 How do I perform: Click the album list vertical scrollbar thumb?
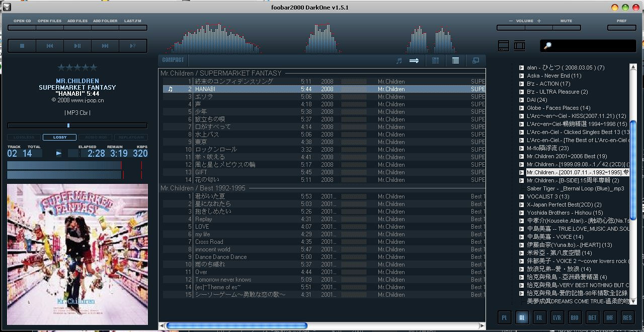click(x=633, y=170)
